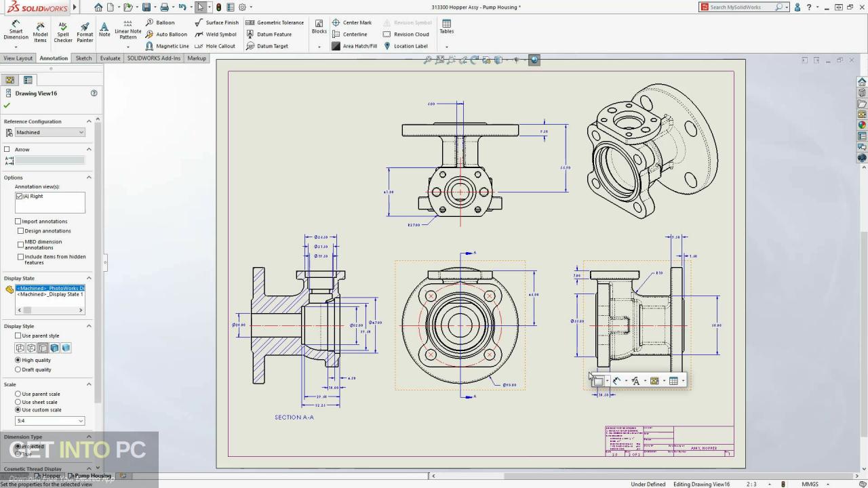Select the Hole Callout tool
The width and height of the screenshot is (868, 488).
[215, 46]
